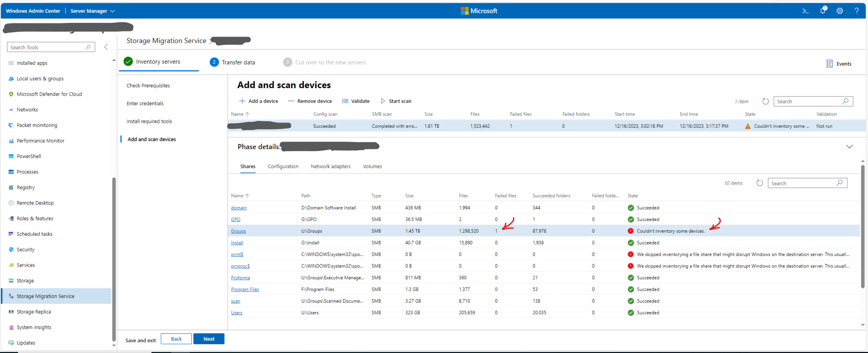
Task: Open the Events log
Action: point(839,64)
